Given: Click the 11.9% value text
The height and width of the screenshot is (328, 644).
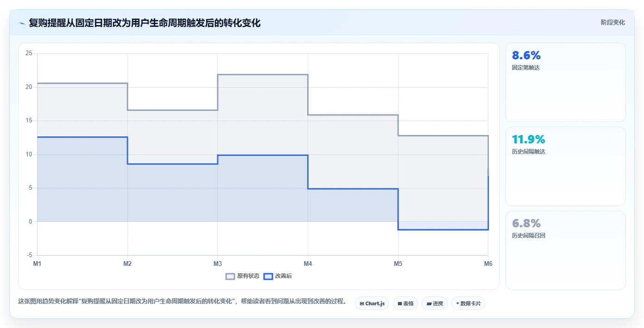Looking at the screenshot, I should click(x=529, y=140).
